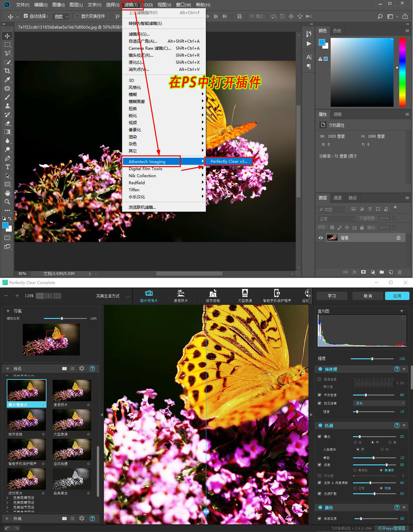The height and width of the screenshot is (532, 413).
Task: Select the 度假照片 preset toolbar button
Action: (x=181, y=296)
